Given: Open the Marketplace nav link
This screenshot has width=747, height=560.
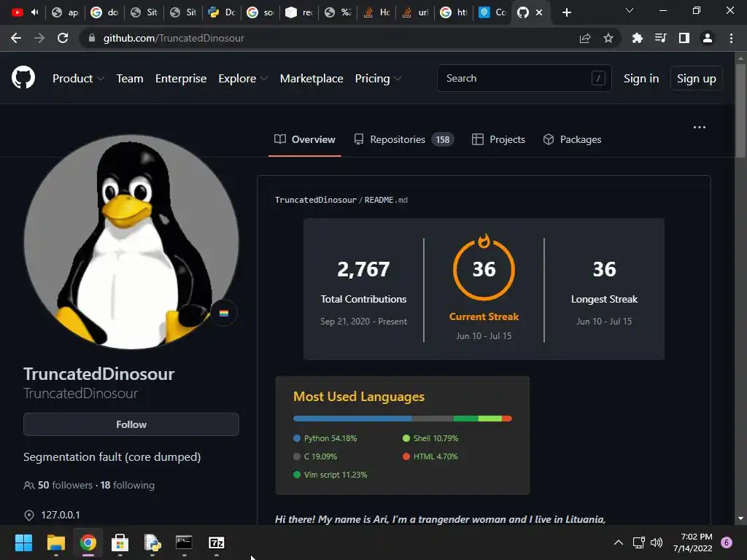Looking at the screenshot, I should tap(311, 79).
